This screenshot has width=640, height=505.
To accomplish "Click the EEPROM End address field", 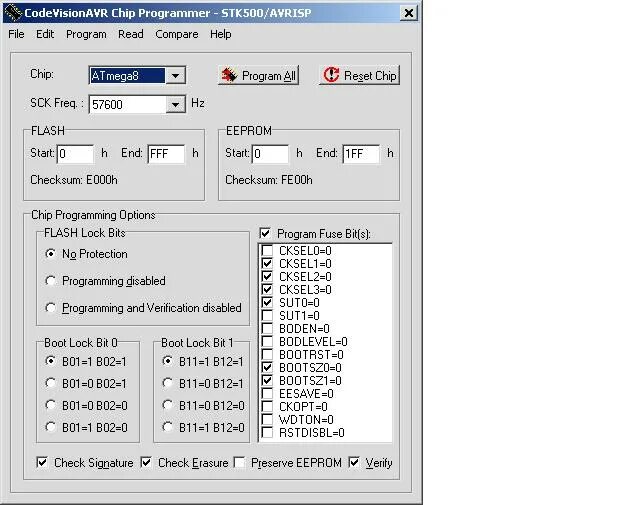I will 361,154.
